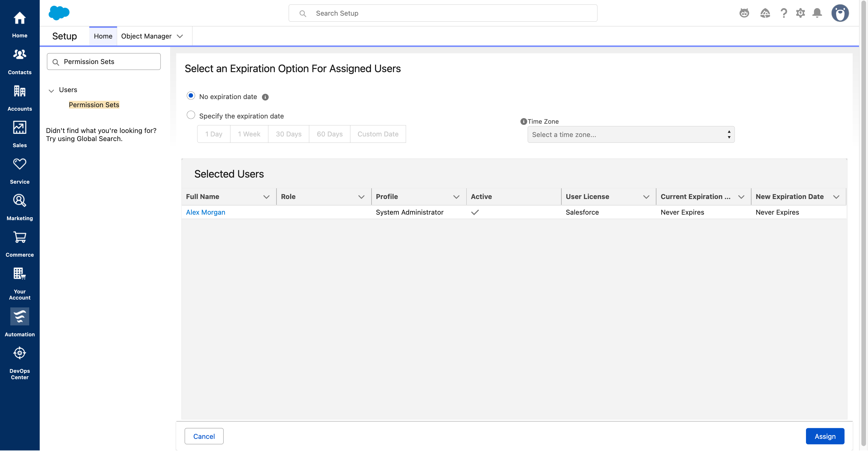Open Current Expiration column menu chevron

(x=741, y=197)
